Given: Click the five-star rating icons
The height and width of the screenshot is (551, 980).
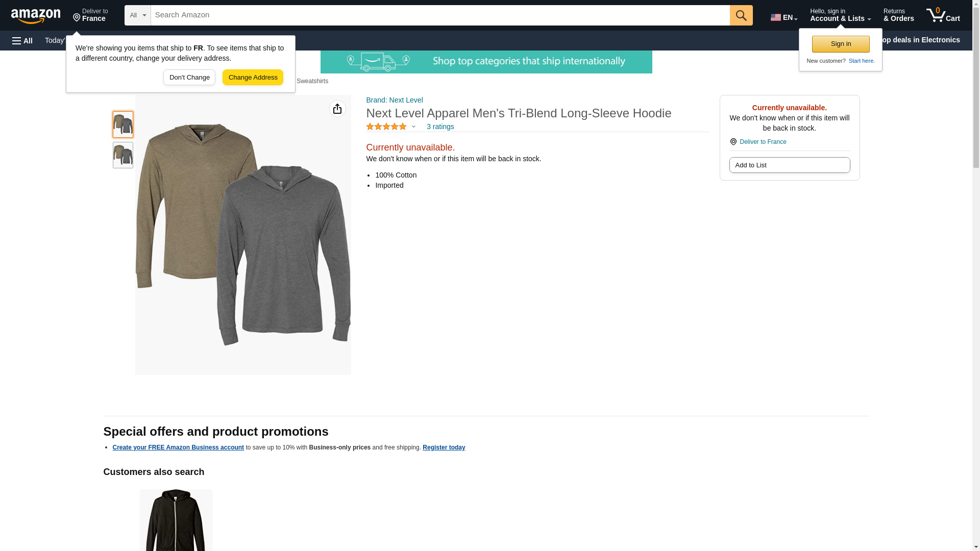Looking at the screenshot, I should (386, 127).
